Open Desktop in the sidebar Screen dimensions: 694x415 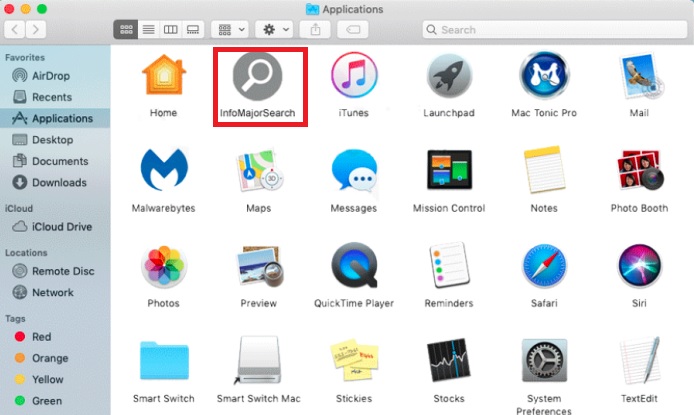point(55,140)
